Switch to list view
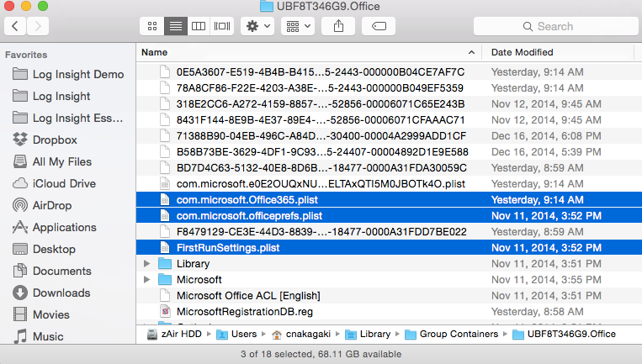This screenshot has height=364, width=642. pyautogui.click(x=176, y=27)
